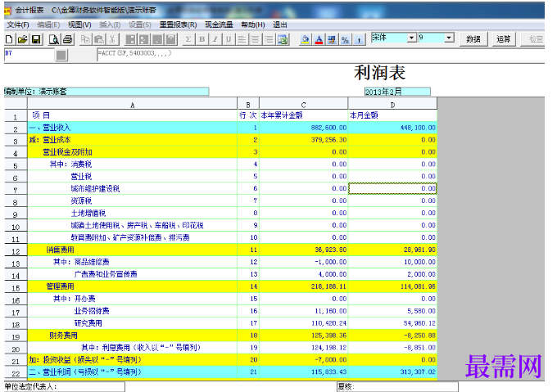Viewport: 557px width, 392px height.
Task: Click the 复核 field
Action: [397, 386]
